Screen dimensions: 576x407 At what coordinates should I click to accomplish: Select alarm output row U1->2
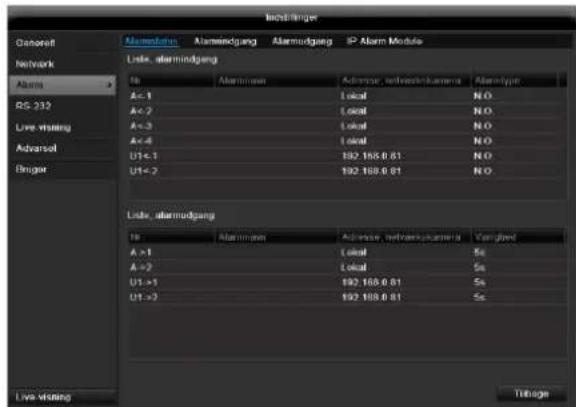coord(347,297)
